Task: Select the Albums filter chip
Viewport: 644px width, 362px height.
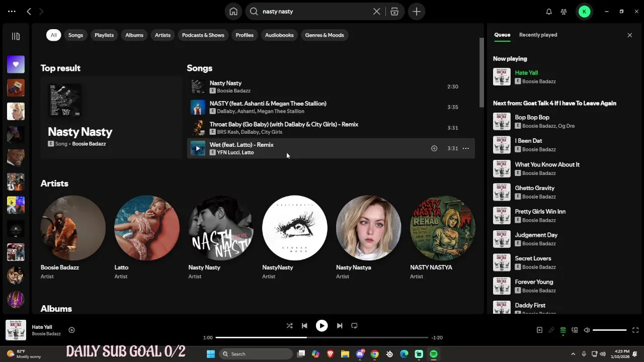Action: (134, 35)
